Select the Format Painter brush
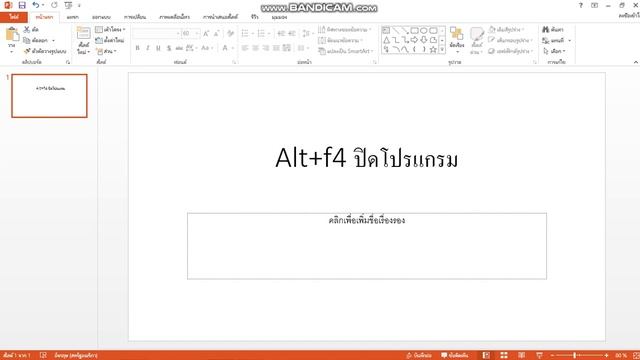This screenshot has height=360, width=640. pyautogui.click(x=27, y=51)
